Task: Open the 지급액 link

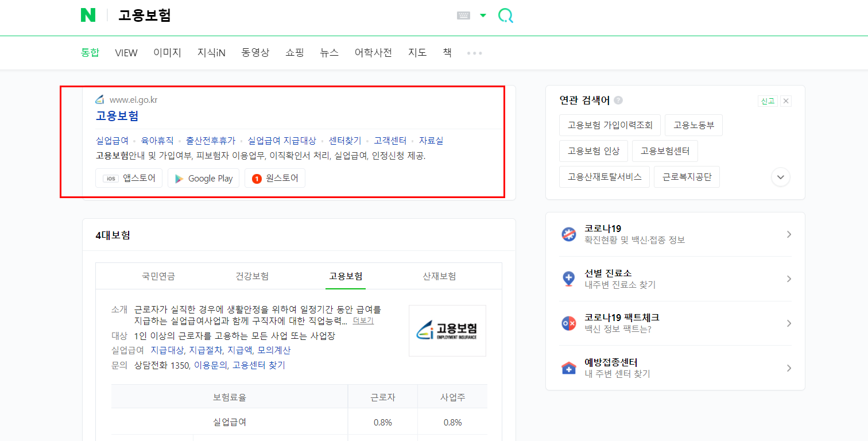Action: [x=240, y=350]
